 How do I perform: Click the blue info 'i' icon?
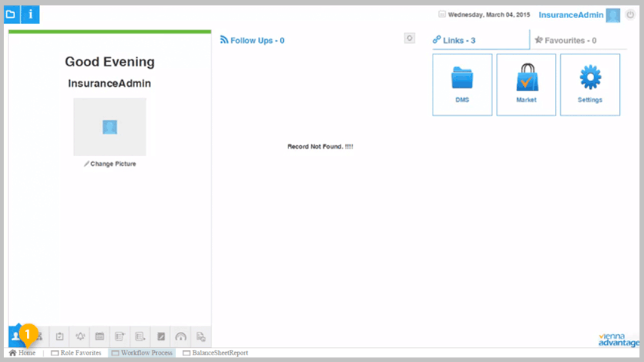[30, 14]
